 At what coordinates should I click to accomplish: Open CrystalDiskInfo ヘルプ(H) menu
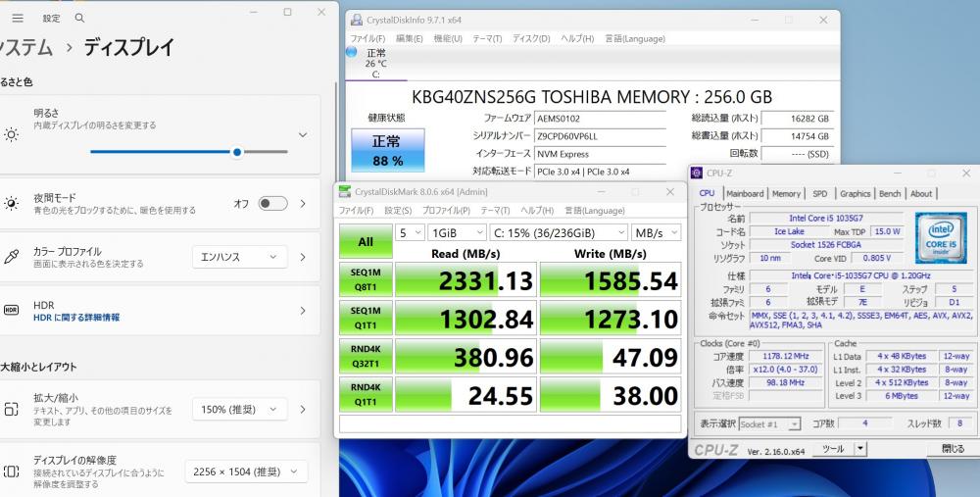tap(577, 39)
